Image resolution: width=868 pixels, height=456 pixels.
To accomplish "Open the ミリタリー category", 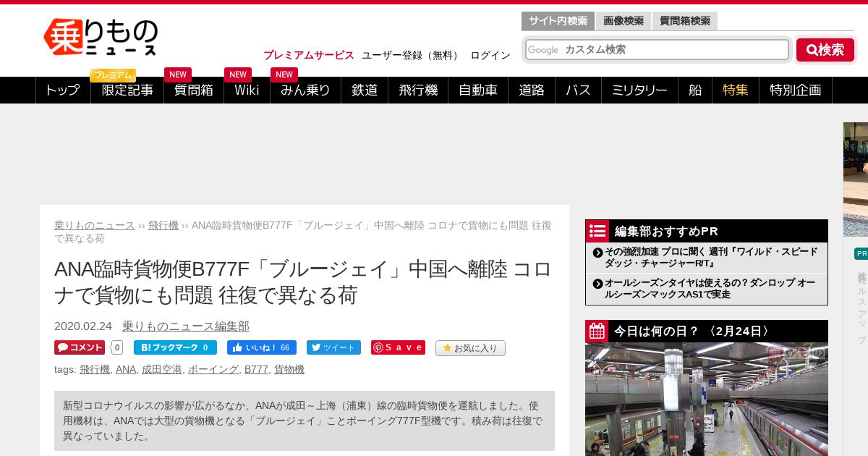I will click(639, 90).
